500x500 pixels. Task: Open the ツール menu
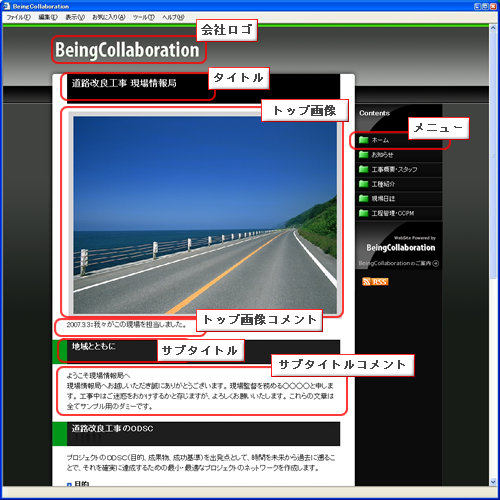click(144, 17)
